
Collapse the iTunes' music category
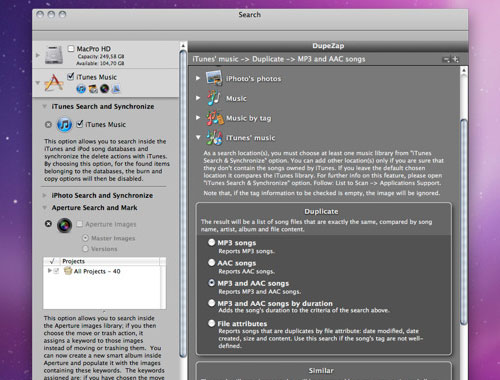coord(198,137)
